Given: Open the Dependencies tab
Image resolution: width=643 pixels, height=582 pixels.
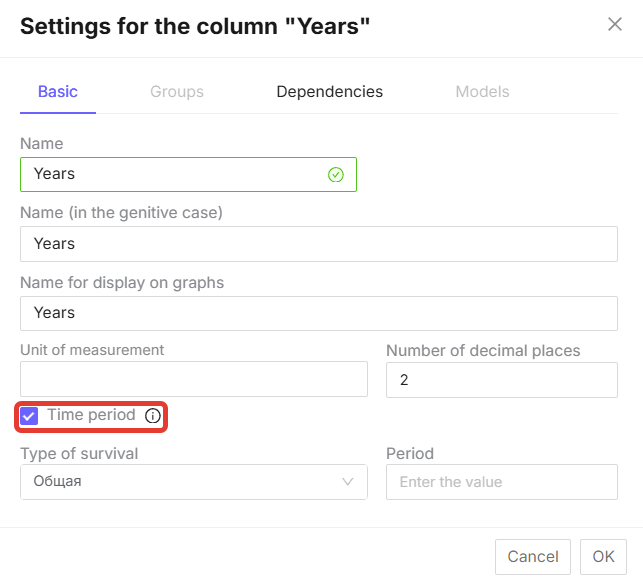Looking at the screenshot, I should click(329, 92).
